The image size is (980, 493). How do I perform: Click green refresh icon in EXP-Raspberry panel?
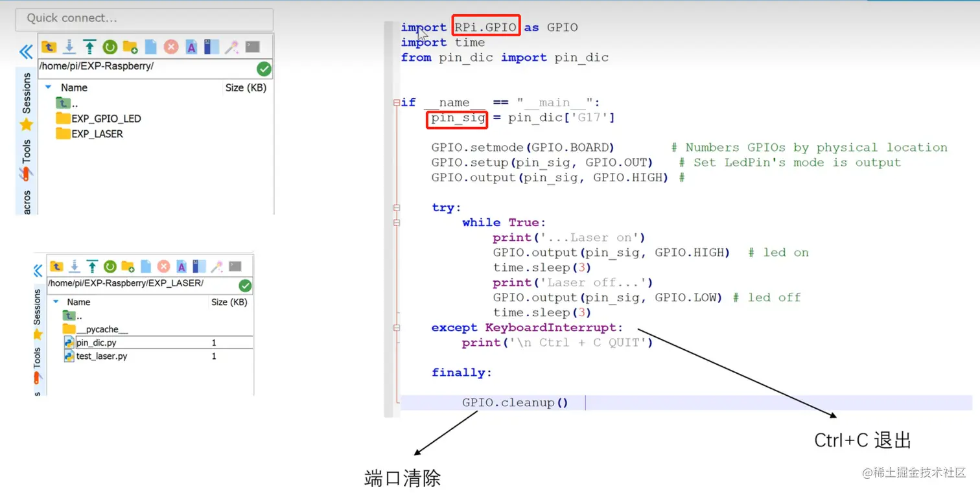110,47
